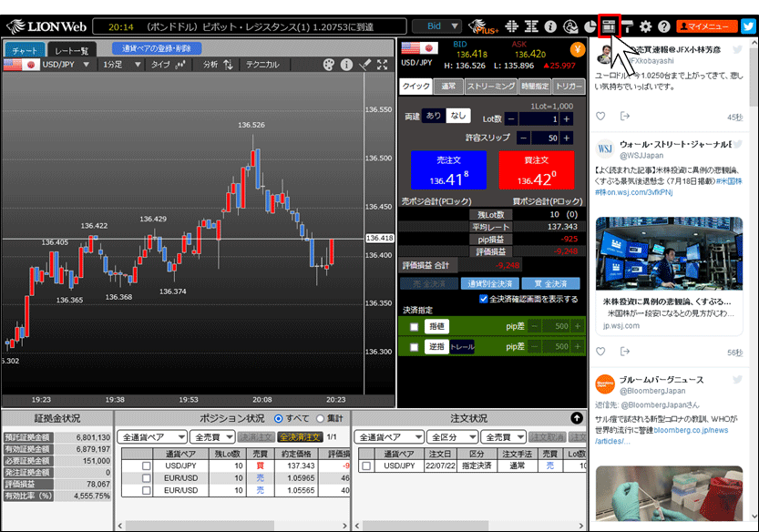Click the settings gear icon
759x532 pixels.
645,26
